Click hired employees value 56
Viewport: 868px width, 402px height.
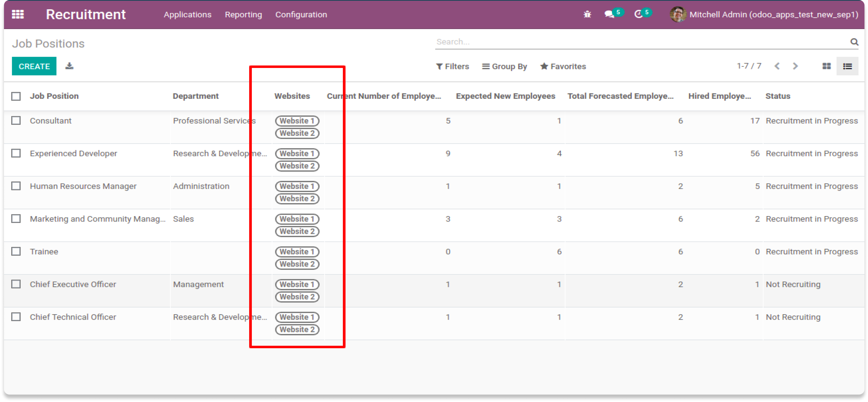point(755,153)
